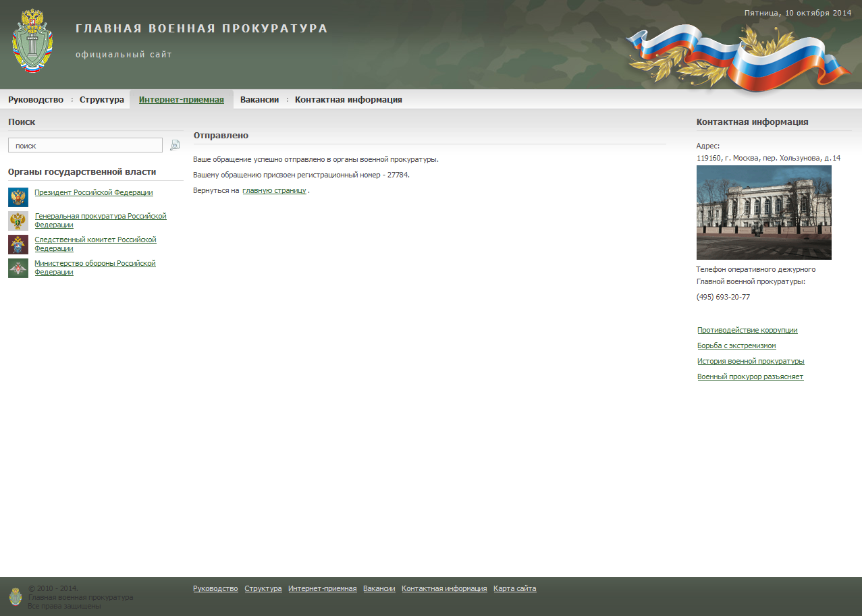This screenshot has height=616, width=862.
Task: Click the search magnifier icon
Action: pyautogui.click(x=175, y=145)
